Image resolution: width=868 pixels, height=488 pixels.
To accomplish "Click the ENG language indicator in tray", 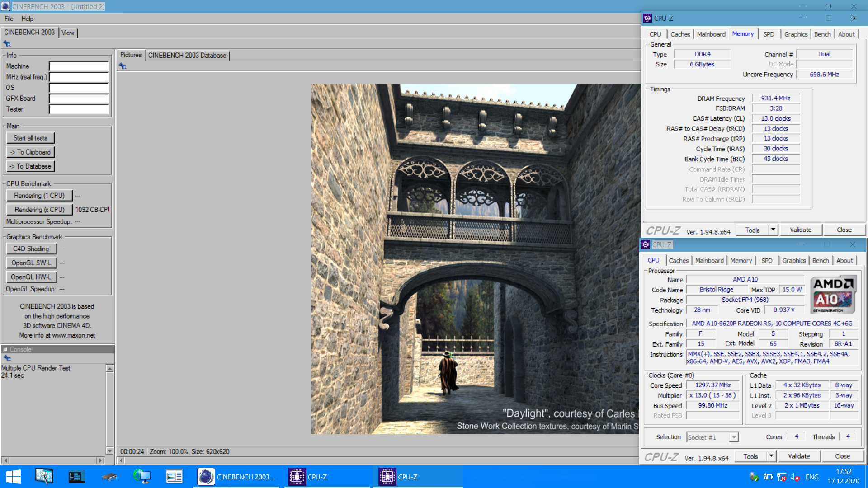I will click(812, 477).
